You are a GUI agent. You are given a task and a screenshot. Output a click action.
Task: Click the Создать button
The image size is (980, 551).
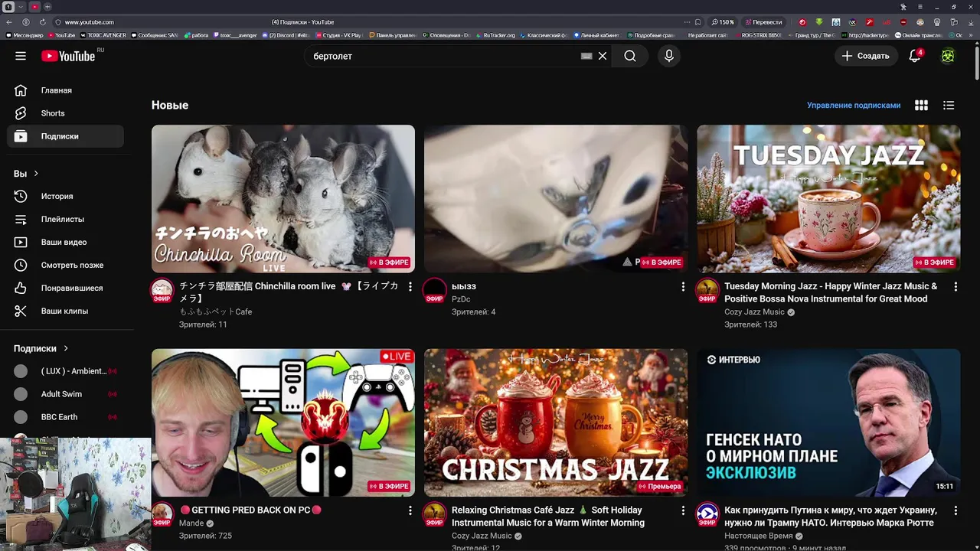(865, 56)
